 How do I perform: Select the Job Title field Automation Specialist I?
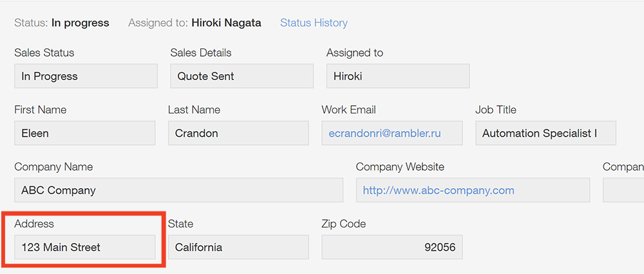[x=545, y=133]
